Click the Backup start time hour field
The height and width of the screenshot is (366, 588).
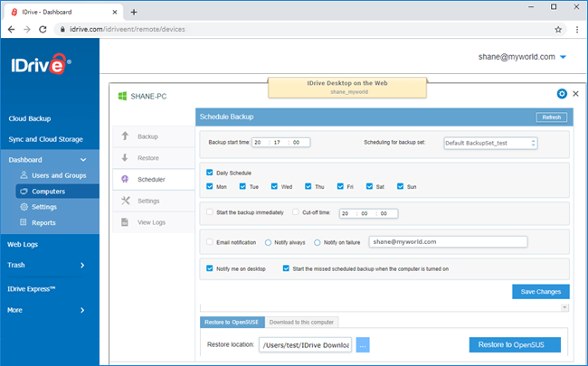pyautogui.click(x=259, y=143)
